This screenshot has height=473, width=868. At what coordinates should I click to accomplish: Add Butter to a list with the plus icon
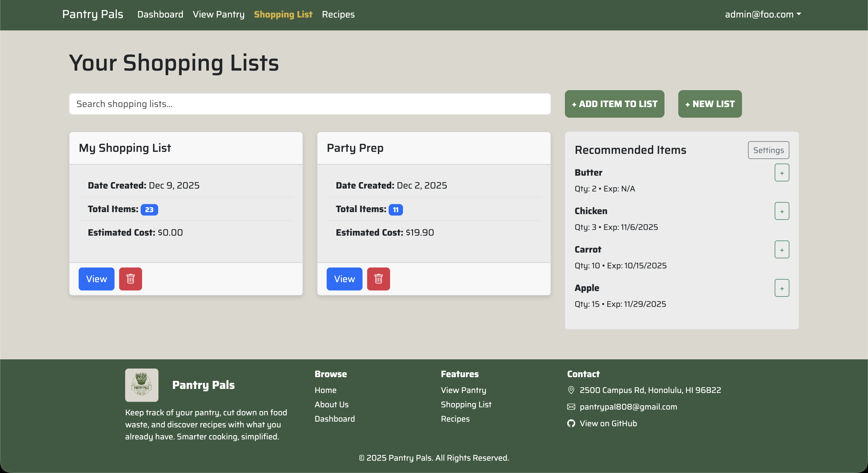coord(782,172)
